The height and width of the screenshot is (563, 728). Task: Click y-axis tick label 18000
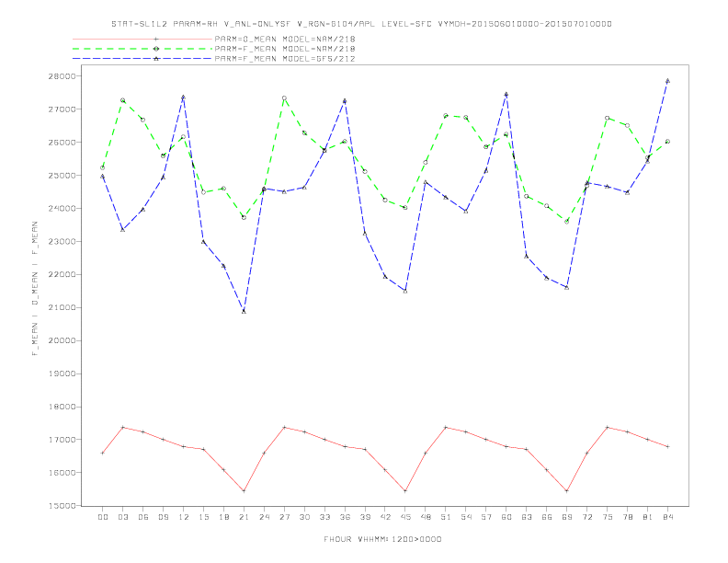pos(63,407)
